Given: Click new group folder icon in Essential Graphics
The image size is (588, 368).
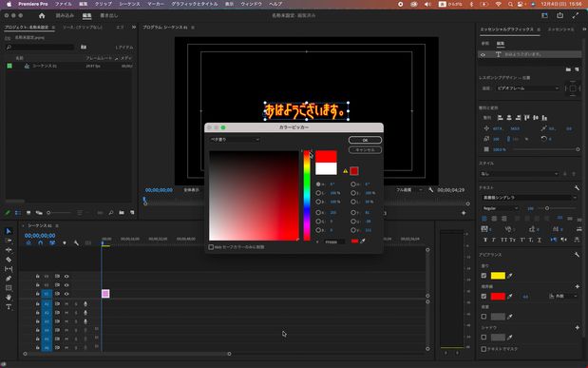Looking at the screenshot, I should (x=568, y=69).
